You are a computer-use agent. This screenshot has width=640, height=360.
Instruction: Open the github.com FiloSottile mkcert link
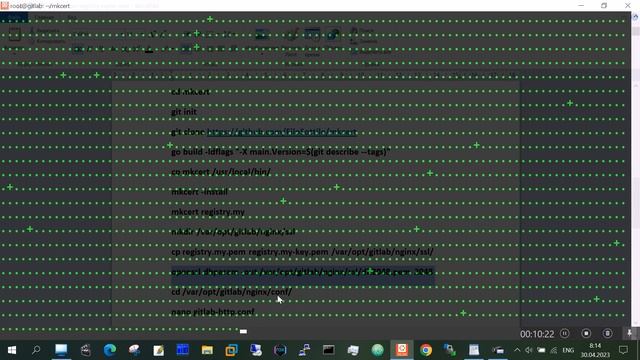[282, 132]
